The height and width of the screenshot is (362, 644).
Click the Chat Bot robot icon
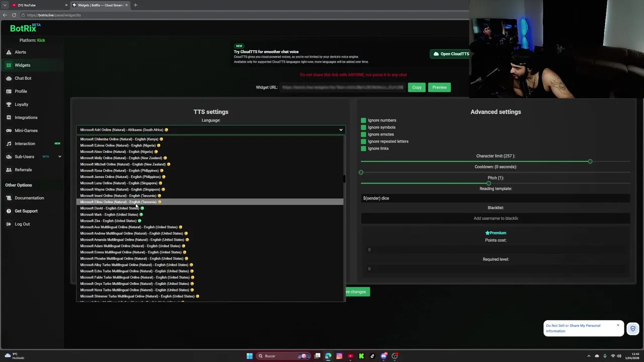pyautogui.click(x=9, y=78)
